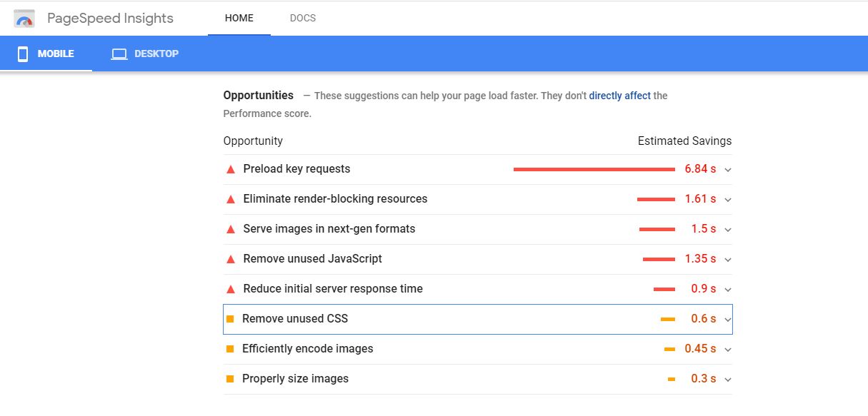Viewport: 868px width, 416px height.
Task: Click the desktop laptop icon
Action: (119, 54)
